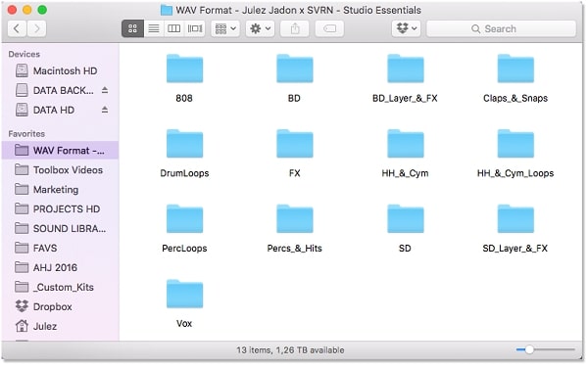The image size is (588, 368).
Task: Eject the DATA HD drive
Action: pyautogui.click(x=105, y=110)
